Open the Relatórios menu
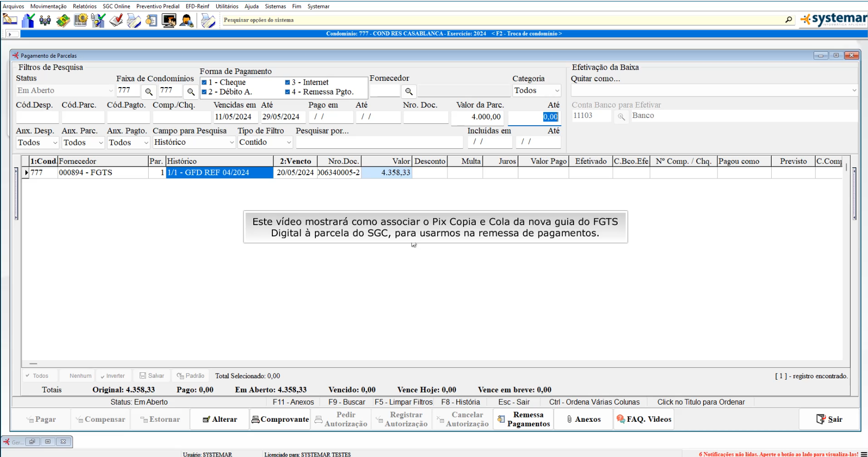This screenshot has height=457, width=868. (x=85, y=6)
